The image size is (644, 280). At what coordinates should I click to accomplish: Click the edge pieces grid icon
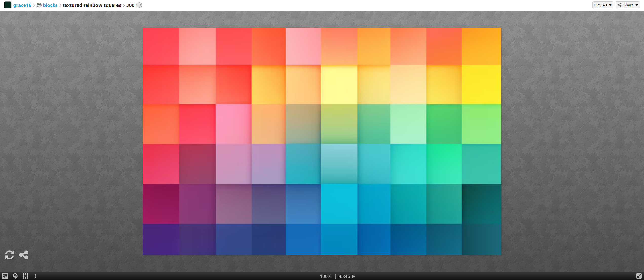(x=25, y=276)
